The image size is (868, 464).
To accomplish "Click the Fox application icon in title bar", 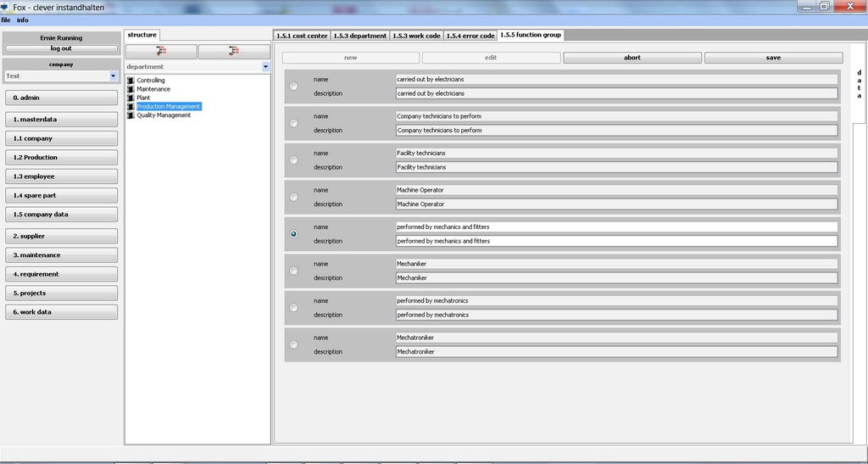I will tap(5, 7).
